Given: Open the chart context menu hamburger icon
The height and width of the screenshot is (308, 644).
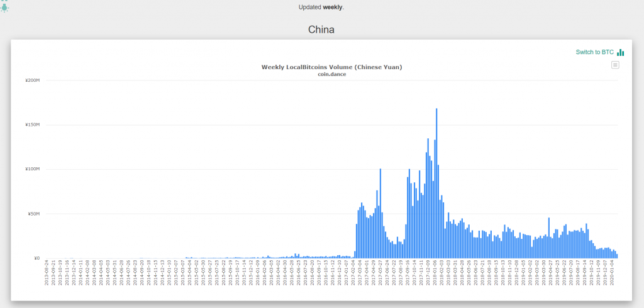Looking at the screenshot, I should tap(615, 65).
